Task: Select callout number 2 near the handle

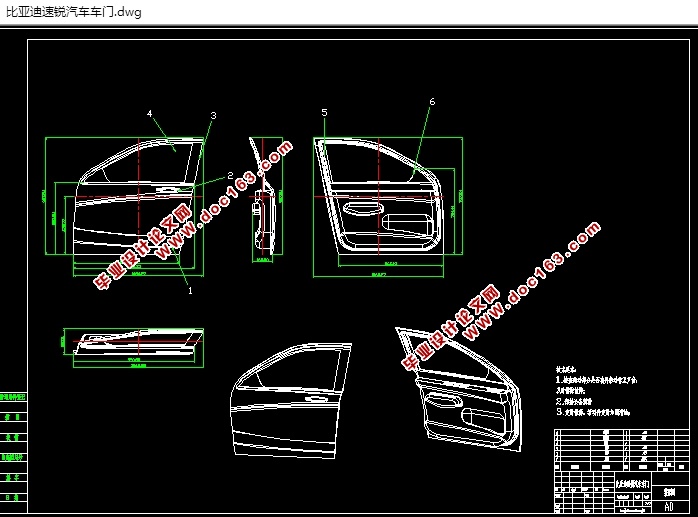Action: pos(230,175)
